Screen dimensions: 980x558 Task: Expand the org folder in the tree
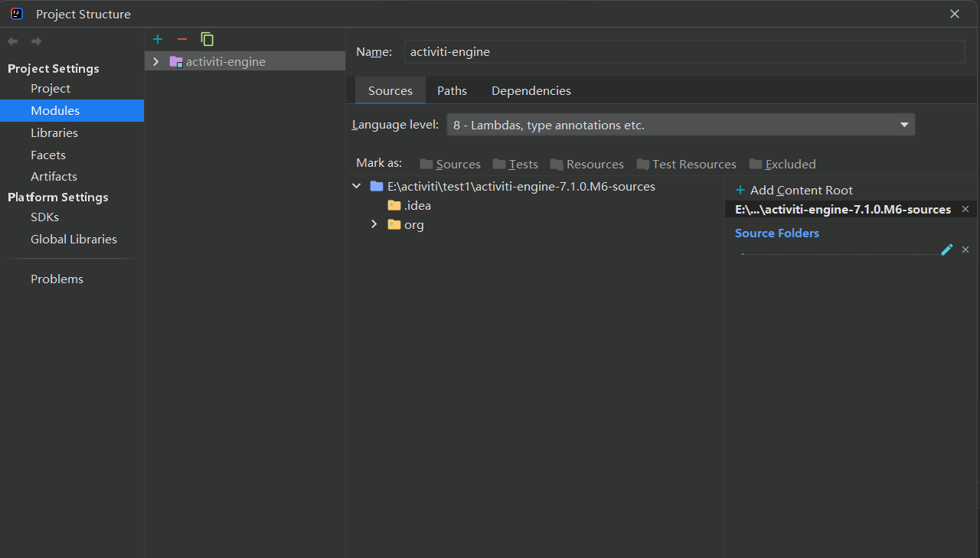click(374, 224)
